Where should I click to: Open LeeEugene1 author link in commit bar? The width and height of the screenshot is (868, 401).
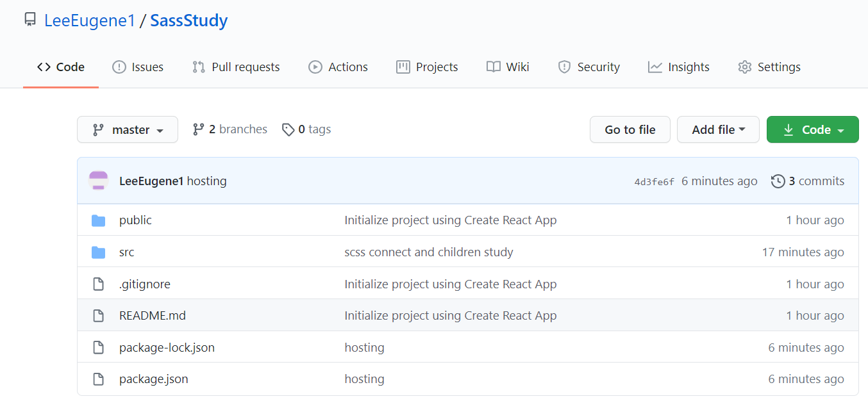point(151,181)
